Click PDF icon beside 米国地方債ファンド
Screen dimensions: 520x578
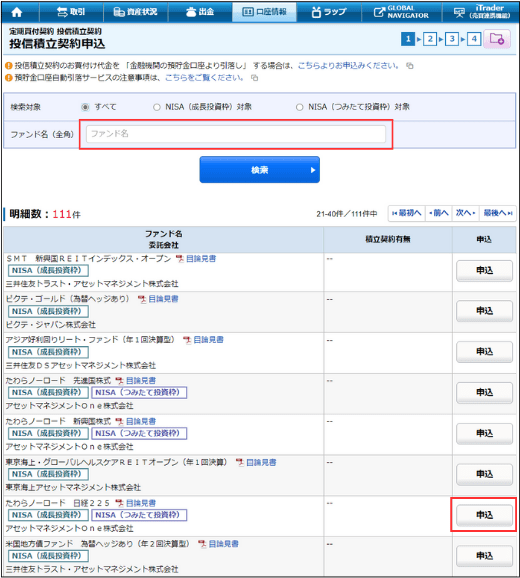pos(202,544)
